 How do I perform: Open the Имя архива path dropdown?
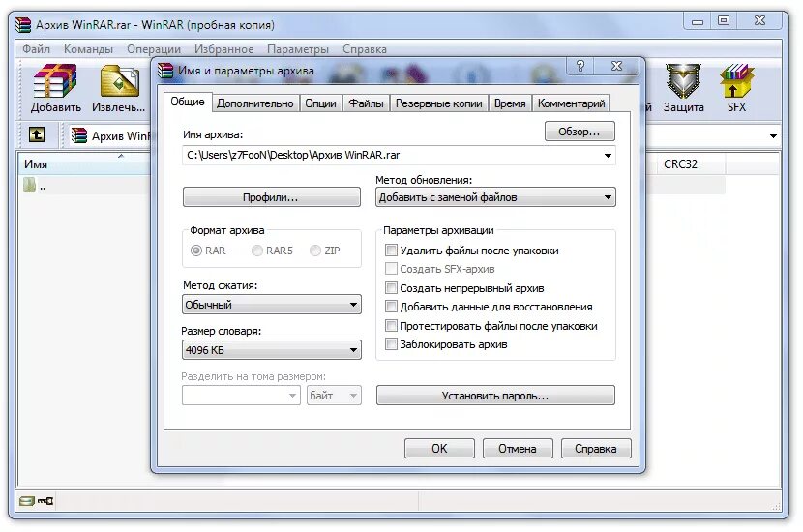pos(608,155)
